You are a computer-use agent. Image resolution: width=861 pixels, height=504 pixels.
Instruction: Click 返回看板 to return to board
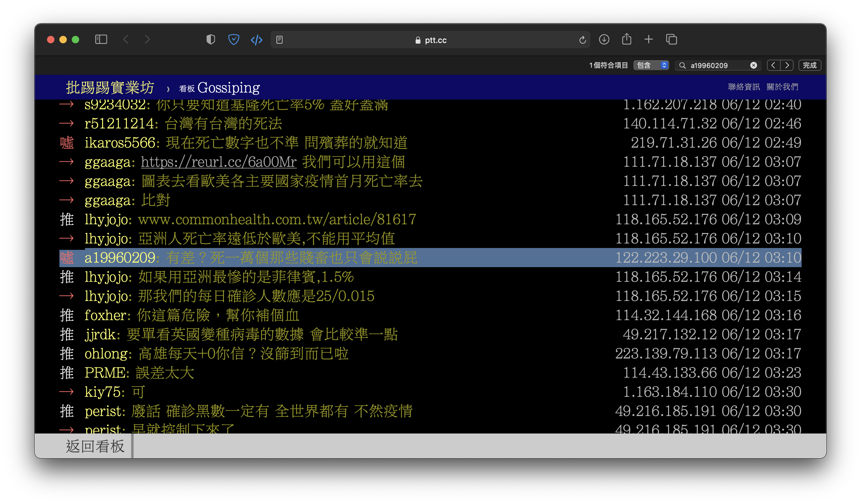[x=95, y=446]
